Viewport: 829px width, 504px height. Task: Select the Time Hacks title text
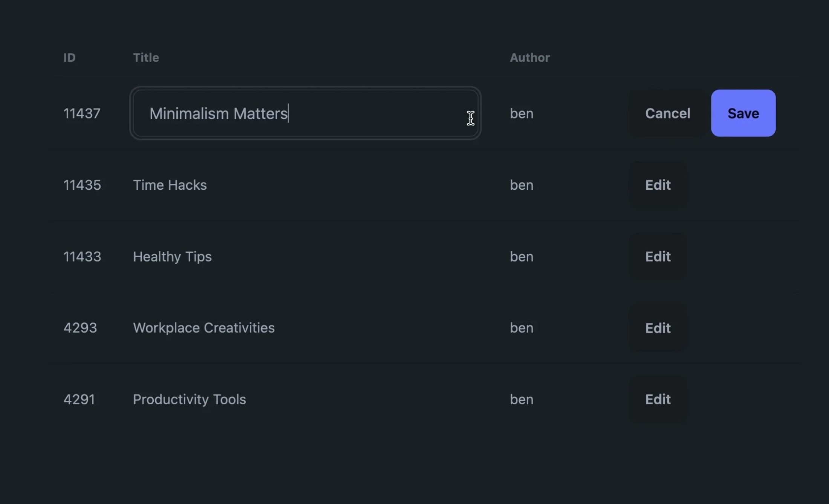[170, 185]
